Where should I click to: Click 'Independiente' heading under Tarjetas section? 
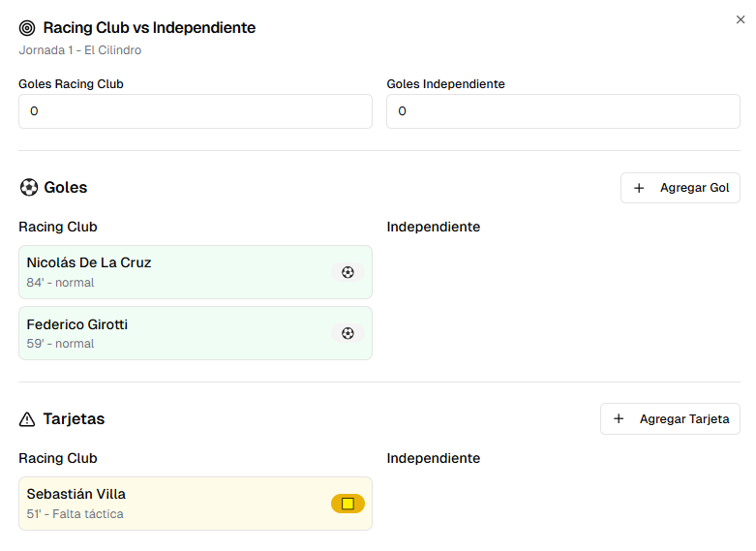(x=434, y=458)
